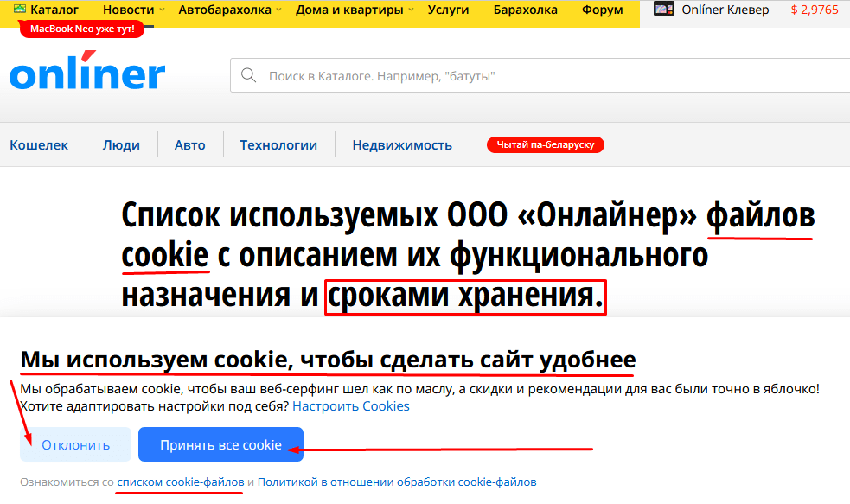Open the Услуги menu item
The height and width of the screenshot is (504, 850).
pyautogui.click(x=448, y=10)
